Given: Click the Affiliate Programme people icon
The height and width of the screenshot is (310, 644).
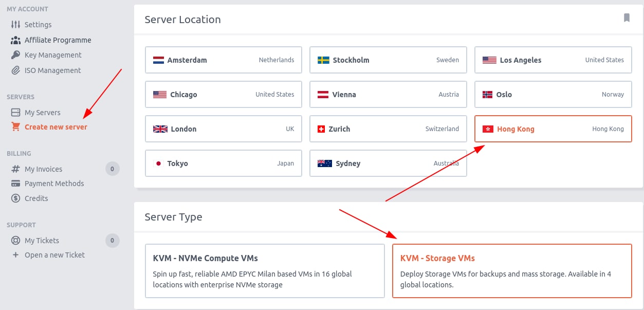Looking at the screenshot, I should point(15,40).
